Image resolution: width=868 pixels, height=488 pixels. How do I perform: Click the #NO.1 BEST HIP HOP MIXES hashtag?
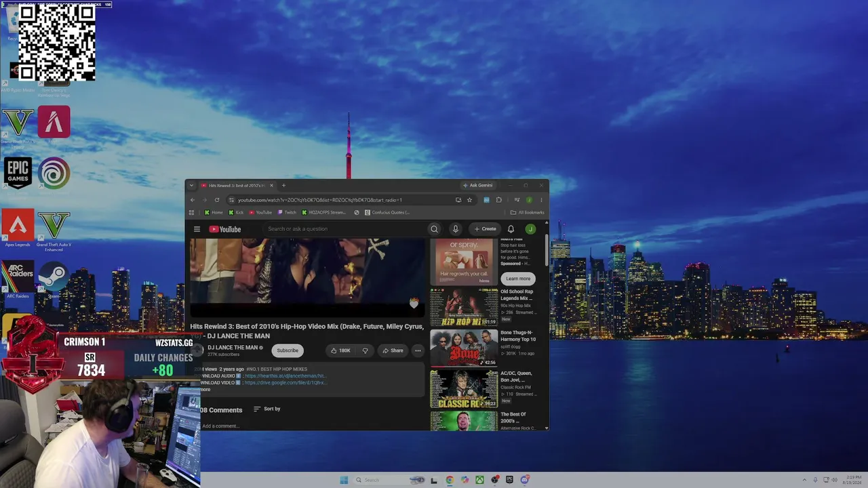coord(277,369)
